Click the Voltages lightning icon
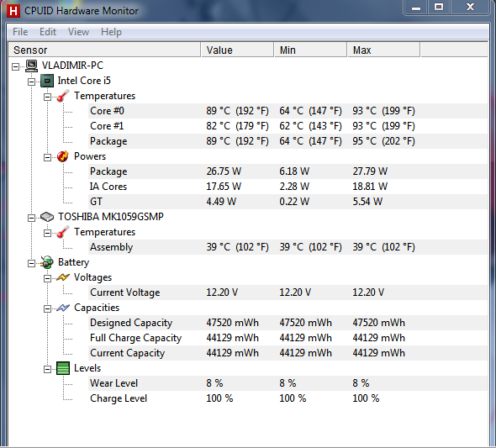Viewport: 496px width, 448px height. pos(63,277)
